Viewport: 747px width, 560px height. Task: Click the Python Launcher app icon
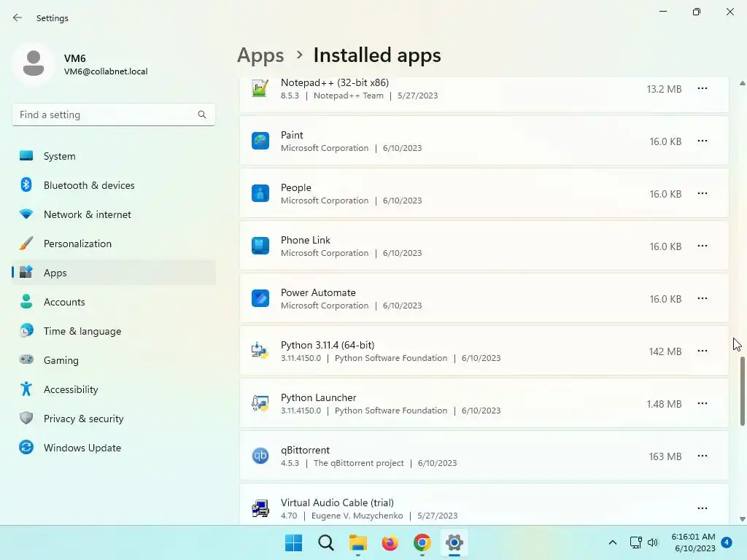(260, 403)
